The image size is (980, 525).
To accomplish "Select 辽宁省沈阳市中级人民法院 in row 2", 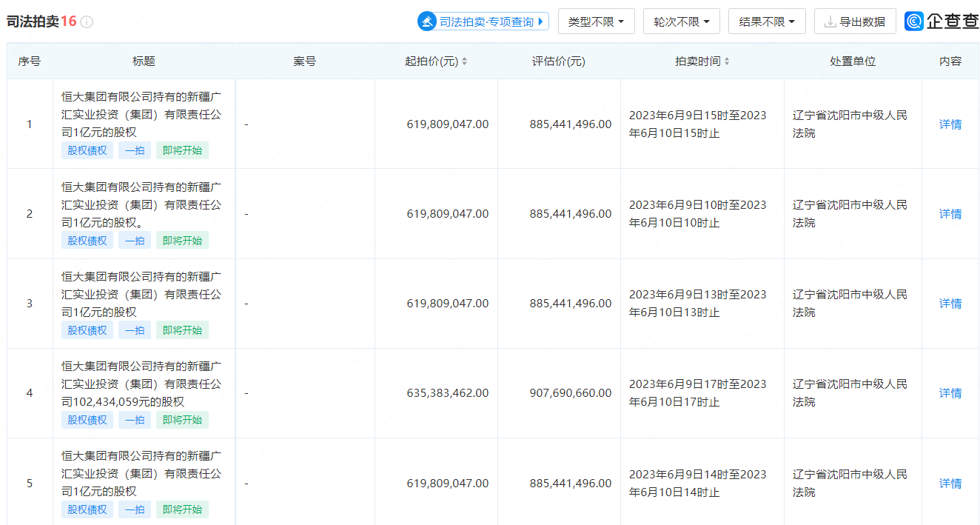I will pyautogui.click(x=850, y=214).
